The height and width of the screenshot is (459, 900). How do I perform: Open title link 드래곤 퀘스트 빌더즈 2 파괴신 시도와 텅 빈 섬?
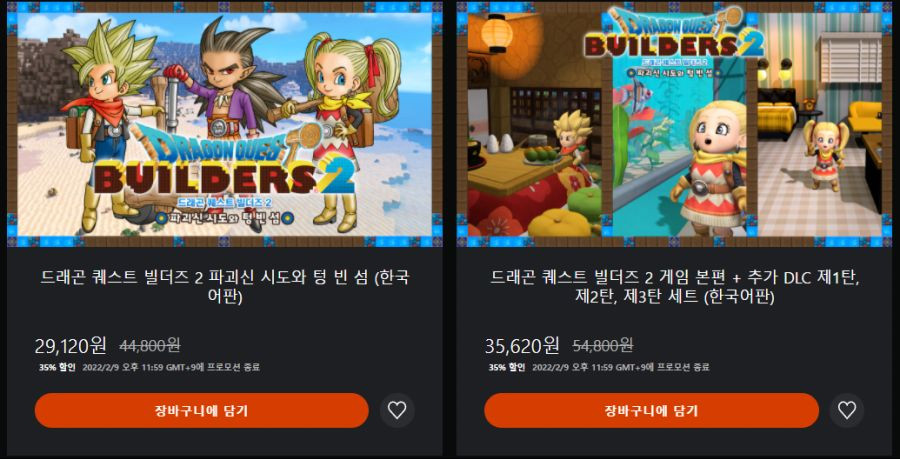pyautogui.click(x=225, y=287)
